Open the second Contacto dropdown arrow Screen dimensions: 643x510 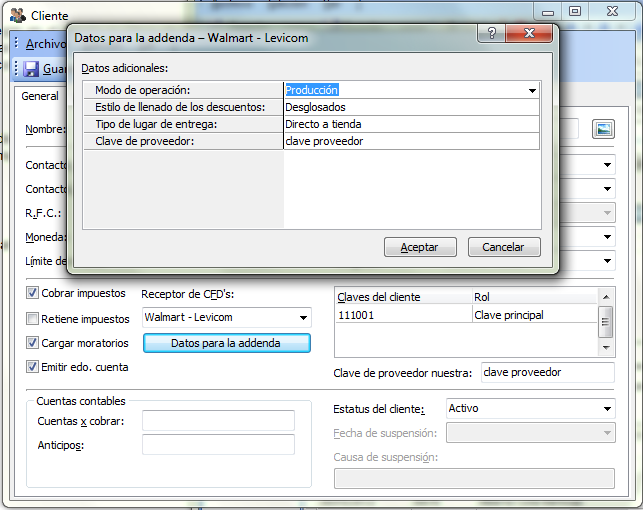(x=607, y=189)
